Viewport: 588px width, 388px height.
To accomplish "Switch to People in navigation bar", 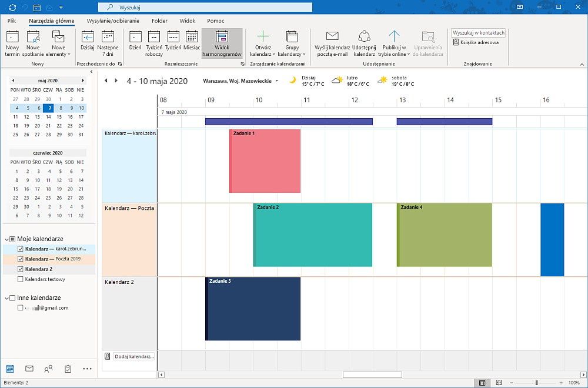I will coord(48,369).
